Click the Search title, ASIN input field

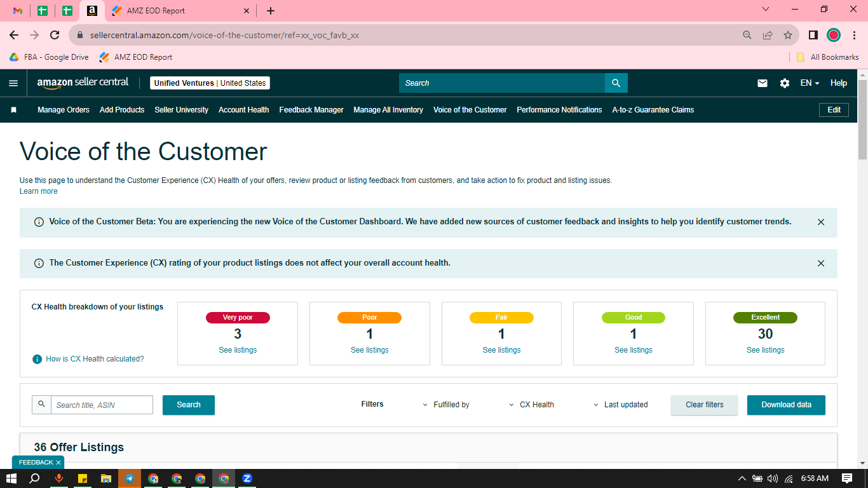102,405
